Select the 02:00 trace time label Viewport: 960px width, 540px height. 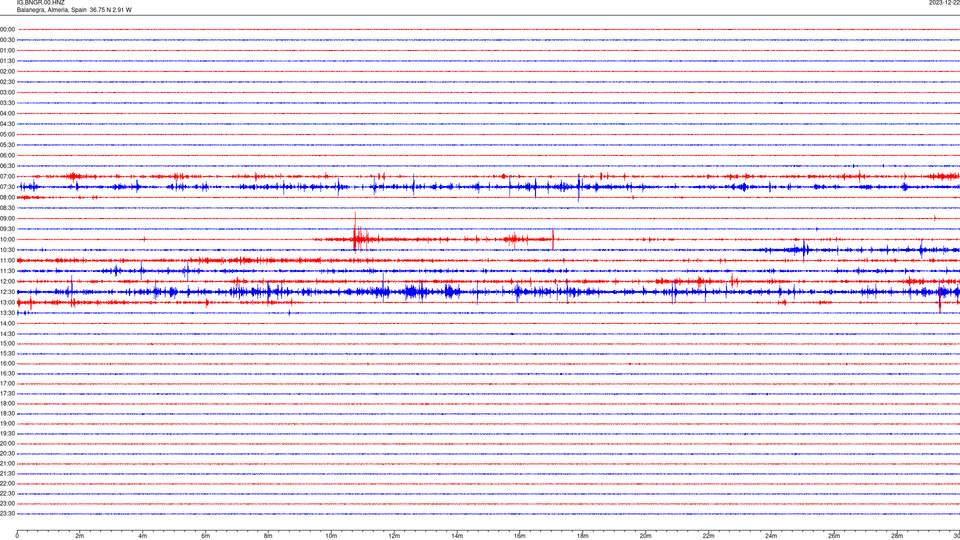pyautogui.click(x=7, y=71)
